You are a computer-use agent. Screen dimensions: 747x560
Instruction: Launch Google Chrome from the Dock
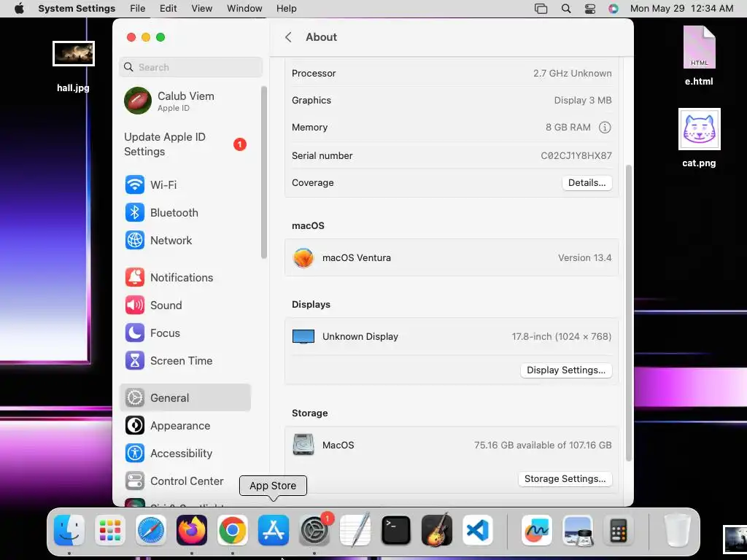click(233, 530)
